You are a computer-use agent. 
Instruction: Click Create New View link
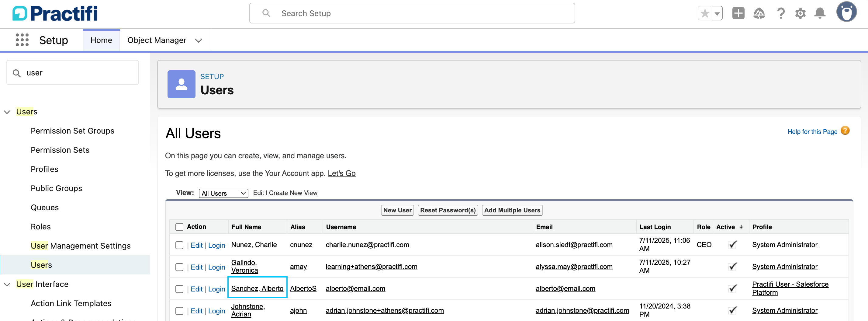[x=293, y=193]
